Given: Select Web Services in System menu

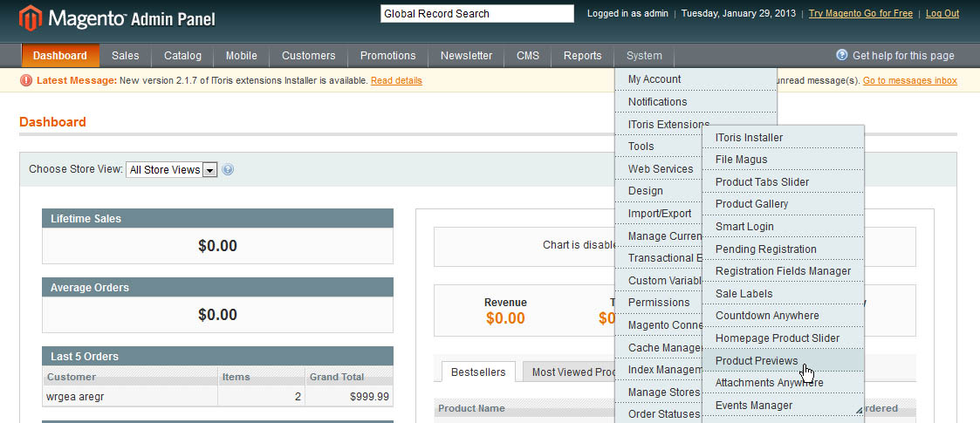Looking at the screenshot, I should pos(658,168).
